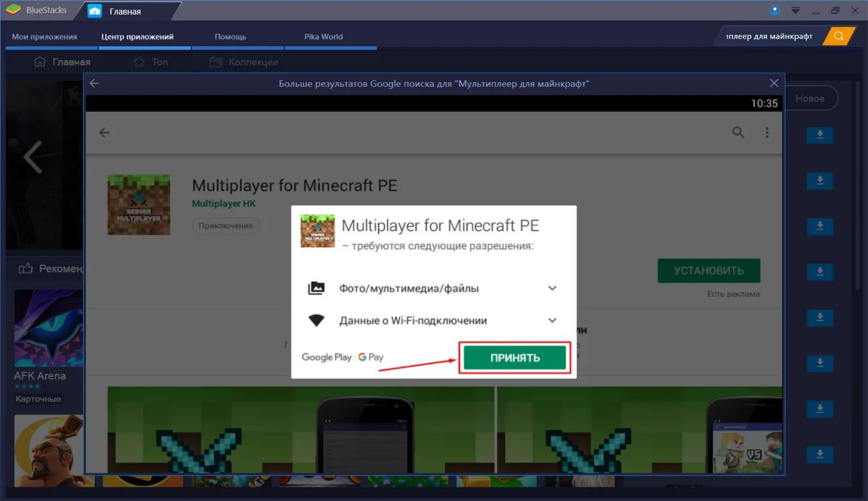Open Главная in the app center navigation
This screenshot has height=501, width=868.
pyautogui.click(x=62, y=62)
